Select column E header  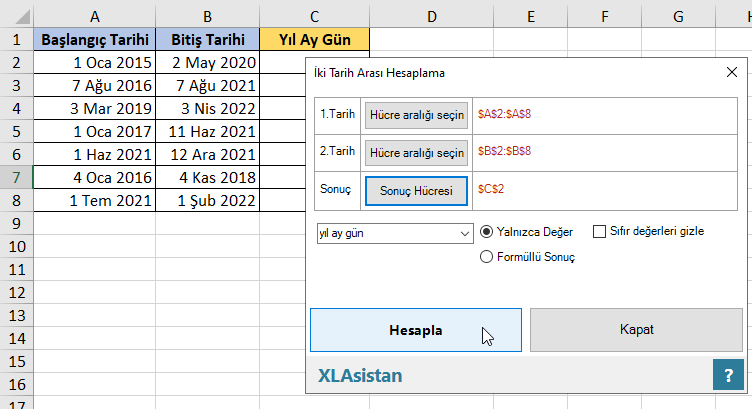[530, 17]
